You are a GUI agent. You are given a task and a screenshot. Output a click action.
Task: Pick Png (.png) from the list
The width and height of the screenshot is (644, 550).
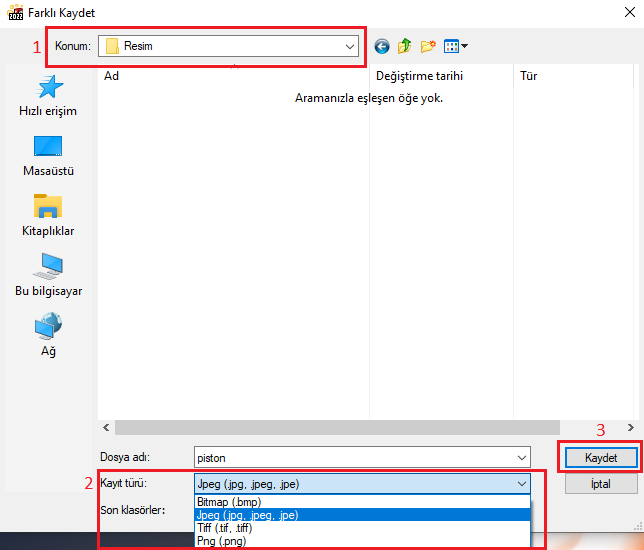pos(222,541)
